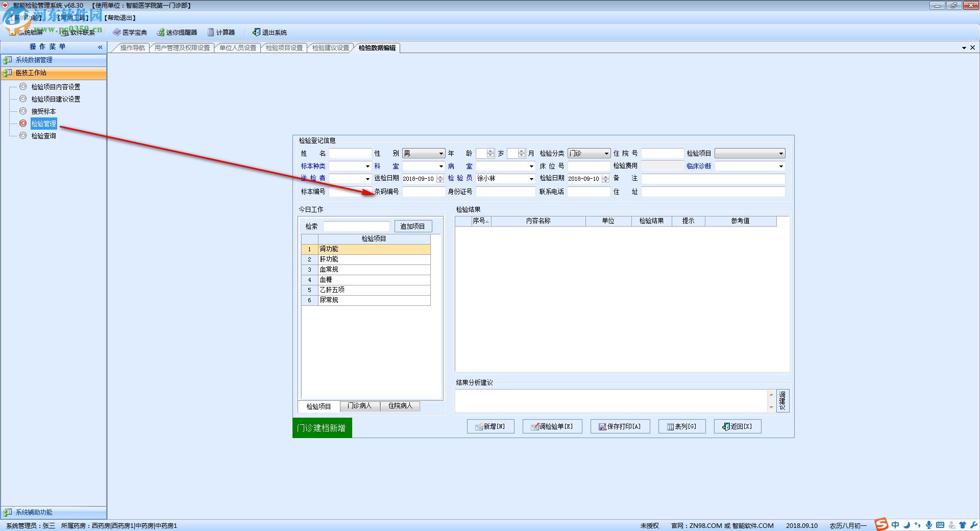Open the 检验员 dropdown list
This screenshot has width=980, height=531.
click(531, 179)
